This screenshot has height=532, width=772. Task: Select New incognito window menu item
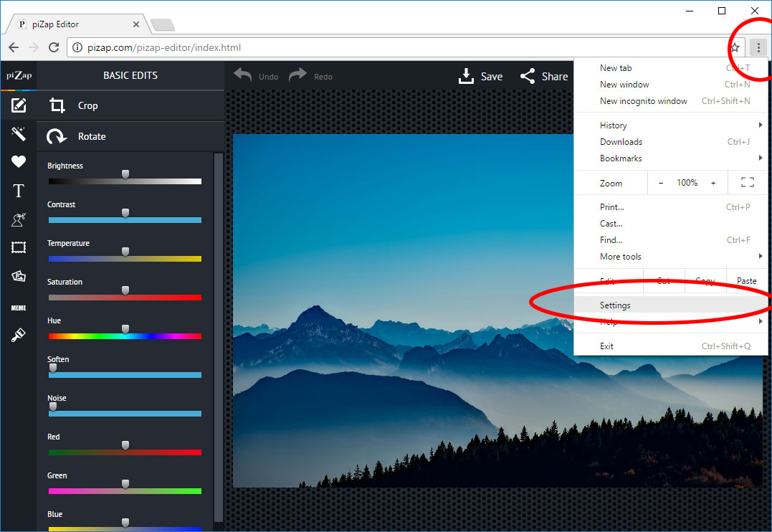click(643, 101)
